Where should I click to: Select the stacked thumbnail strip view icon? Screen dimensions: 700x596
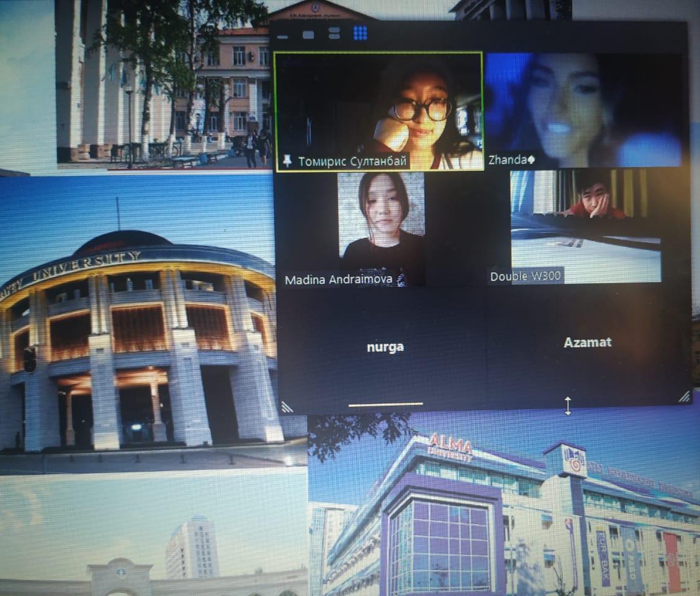coord(334,34)
